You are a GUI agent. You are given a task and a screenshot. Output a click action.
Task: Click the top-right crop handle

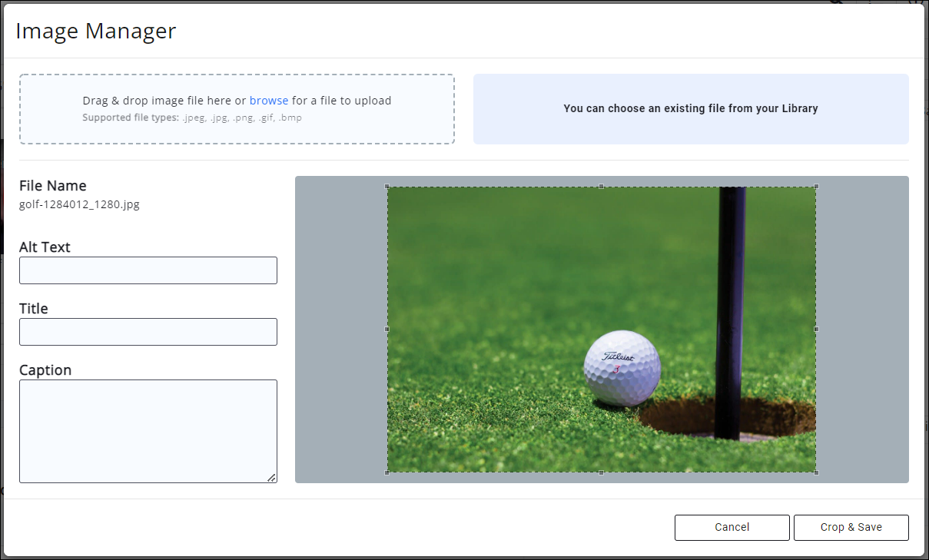point(815,187)
